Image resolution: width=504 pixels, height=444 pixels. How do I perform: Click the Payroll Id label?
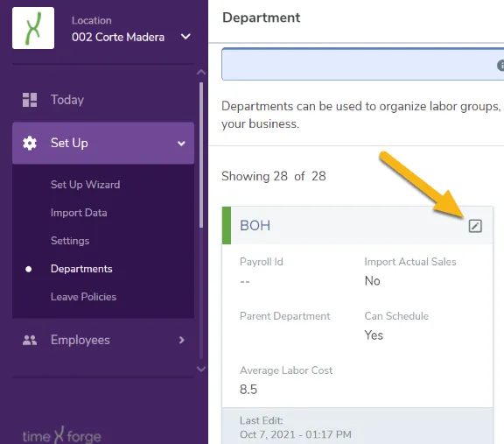(262, 262)
